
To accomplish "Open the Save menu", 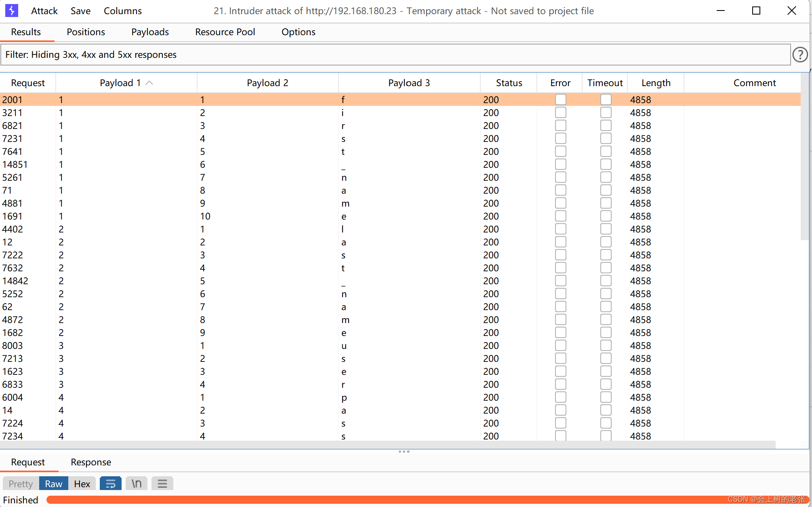I will click(x=80, y=11).
